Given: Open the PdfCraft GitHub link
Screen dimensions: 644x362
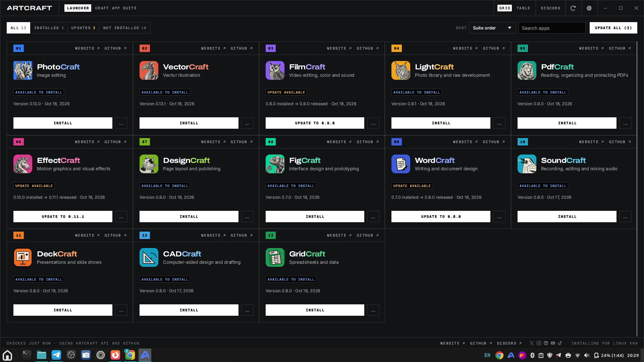Looking at the screenshot, I should 620,48.
